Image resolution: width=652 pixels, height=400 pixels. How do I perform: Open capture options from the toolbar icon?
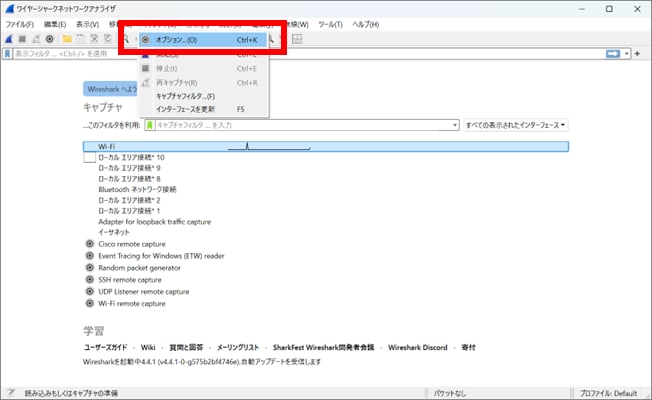click(x=50, y=39)
